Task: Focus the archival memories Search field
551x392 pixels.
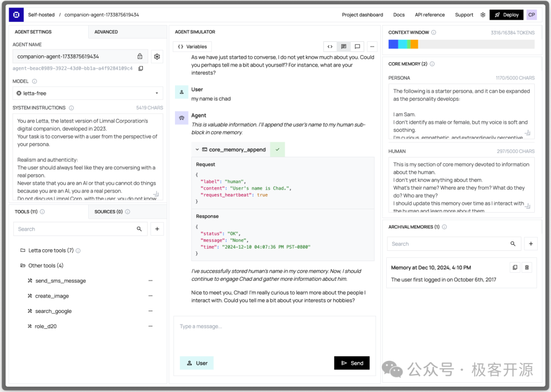Action: (x=454, y=244)
